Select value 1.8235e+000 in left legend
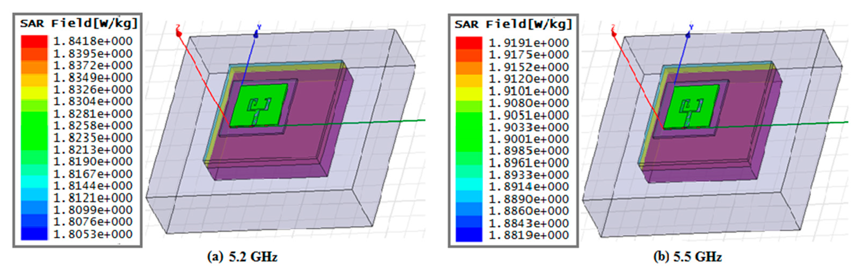The image size is (868, 273). click(x=93, y=138)
